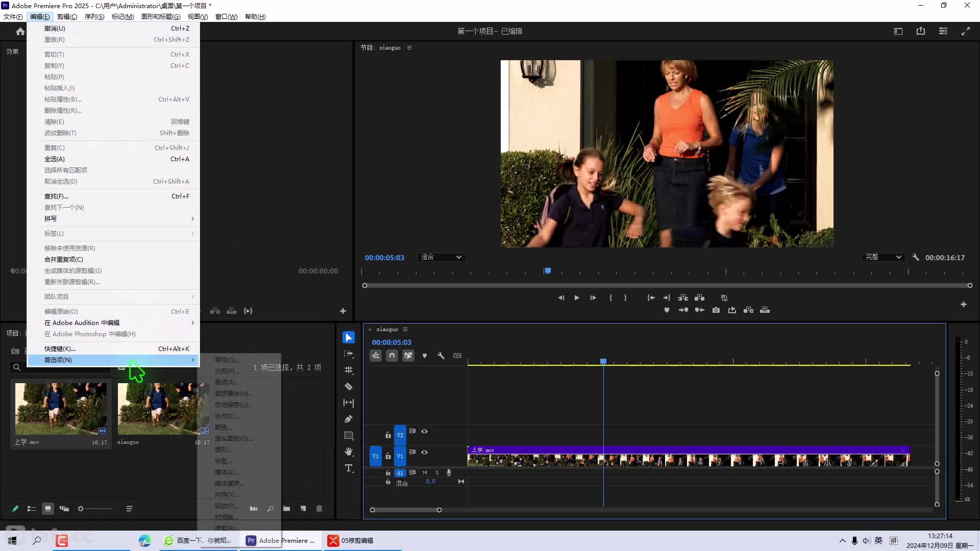
Task: Toggle V2 track lock
Action: pyautogui.click(x=388, y=435)
